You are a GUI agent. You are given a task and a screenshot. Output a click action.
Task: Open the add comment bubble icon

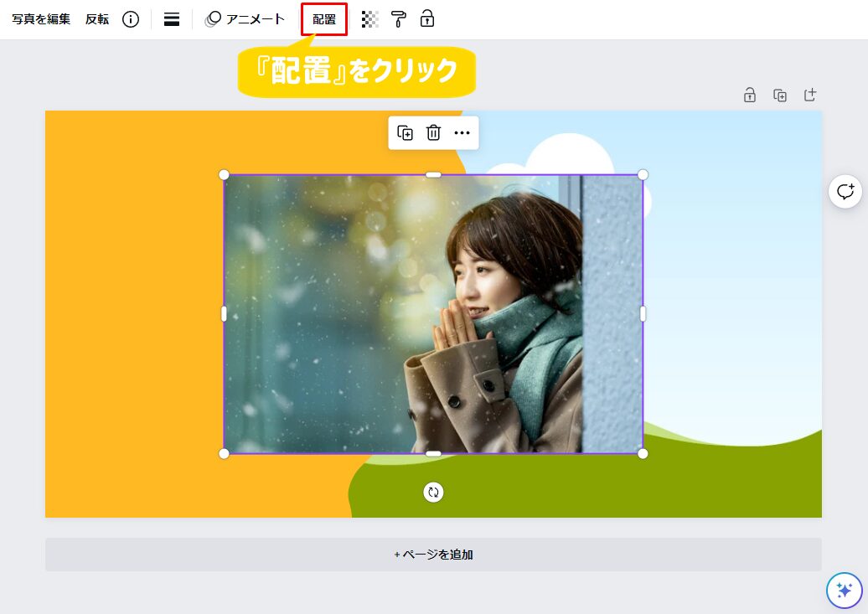click(x=845, y=192)
